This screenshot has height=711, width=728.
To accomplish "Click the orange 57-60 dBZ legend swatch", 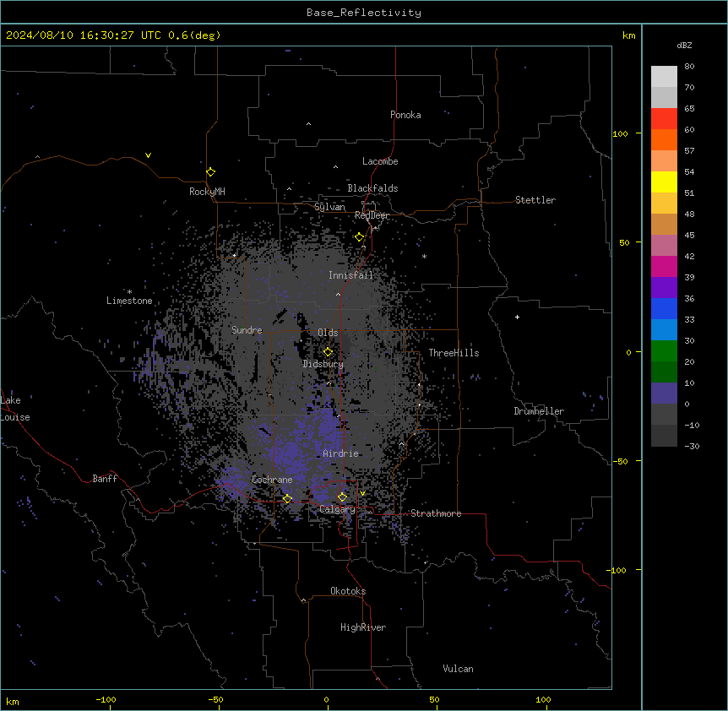I will click(x=664, y=139).
